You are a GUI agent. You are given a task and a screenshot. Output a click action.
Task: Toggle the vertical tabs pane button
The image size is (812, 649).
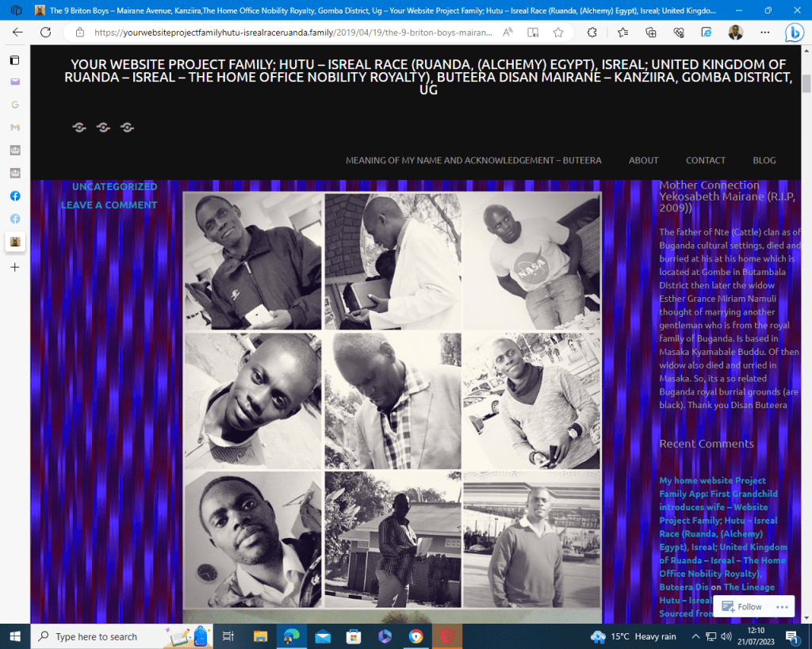tap(15, 60)
